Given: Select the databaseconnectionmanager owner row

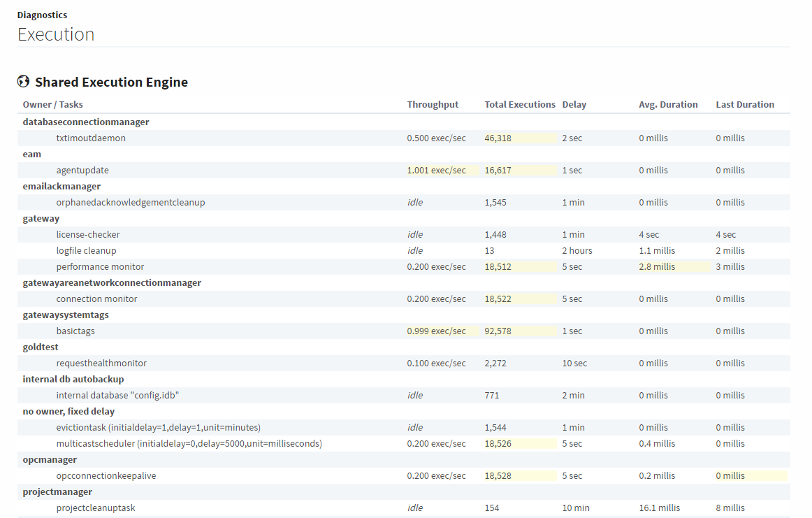Looking at the screenshot, I should click(86, 122).
